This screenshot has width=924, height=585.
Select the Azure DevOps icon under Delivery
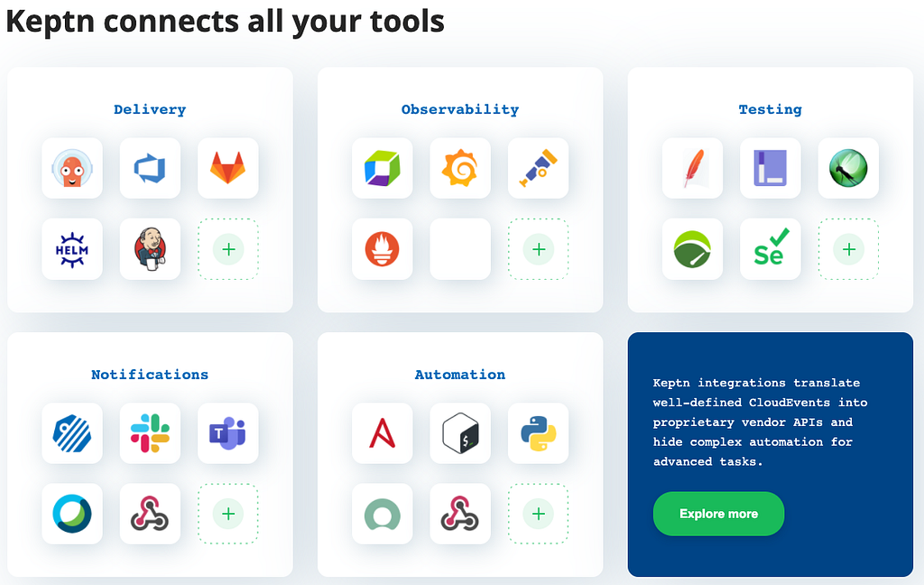coord(150,168)
